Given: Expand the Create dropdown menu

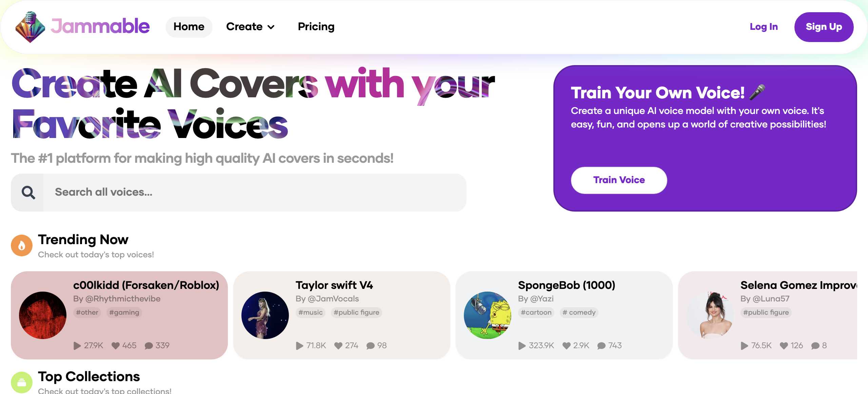Looking at the screenshot, I should point(250,27).
